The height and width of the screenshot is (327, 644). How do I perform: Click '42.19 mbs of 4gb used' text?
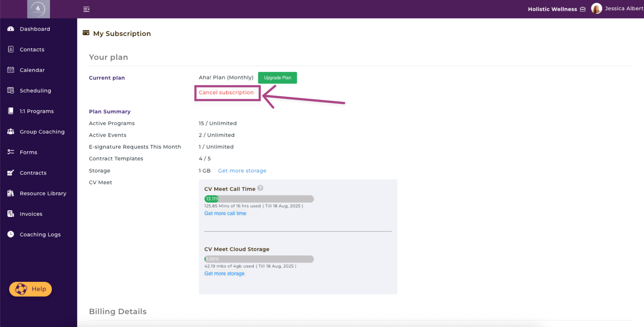coord(229,266)
